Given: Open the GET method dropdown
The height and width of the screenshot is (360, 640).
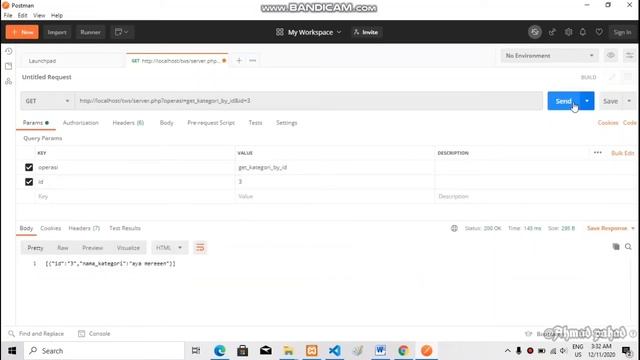Looking at the screenshot, I should pyautogui.click(x=47, y=101).
